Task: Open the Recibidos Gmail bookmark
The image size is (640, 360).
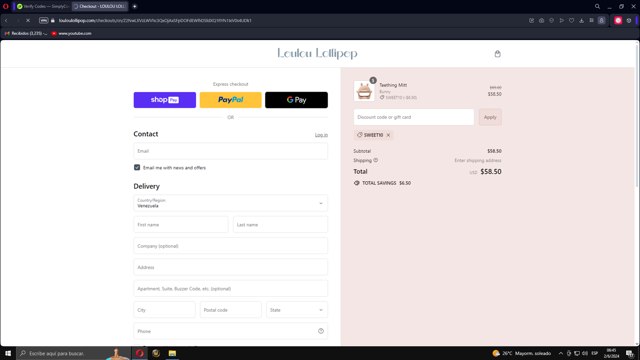Action: (x=25, y=33)
